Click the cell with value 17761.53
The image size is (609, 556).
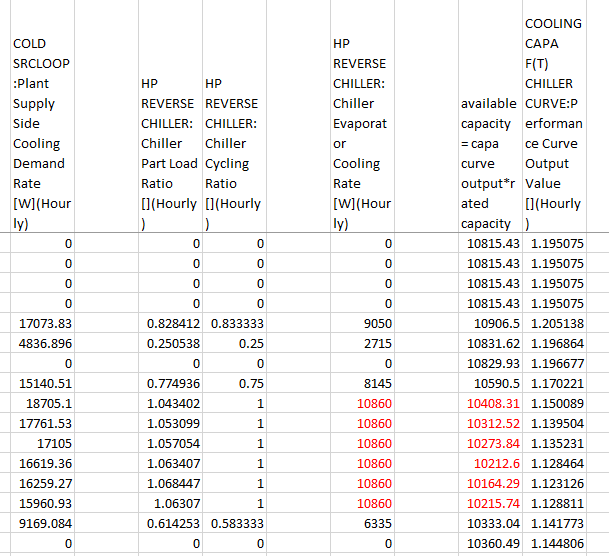pyautogui.click(x=42, y=423)
